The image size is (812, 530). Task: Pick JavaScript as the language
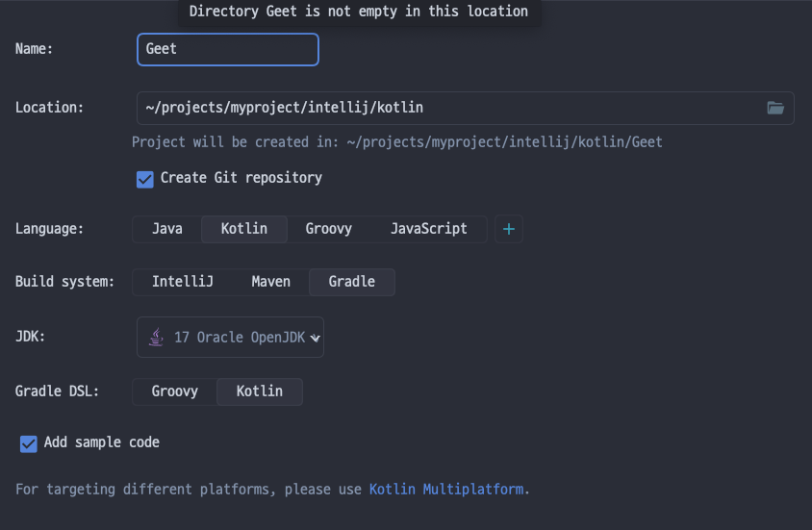pos(428,229)
